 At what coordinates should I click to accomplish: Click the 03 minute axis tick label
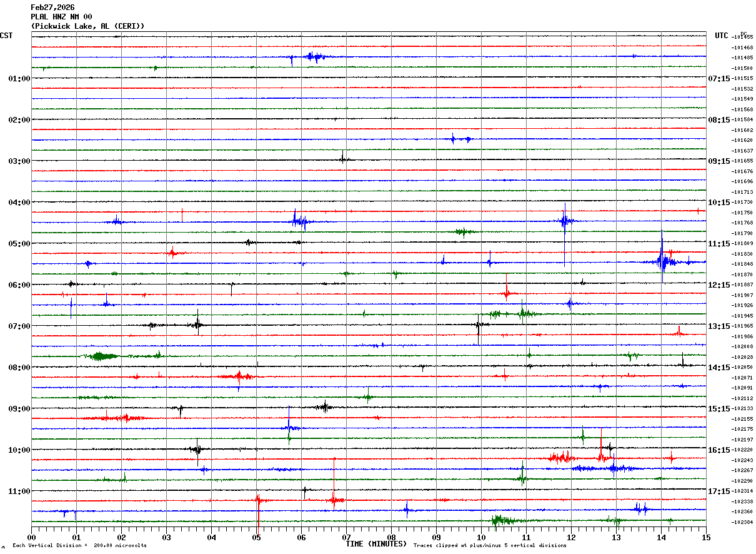166,537
